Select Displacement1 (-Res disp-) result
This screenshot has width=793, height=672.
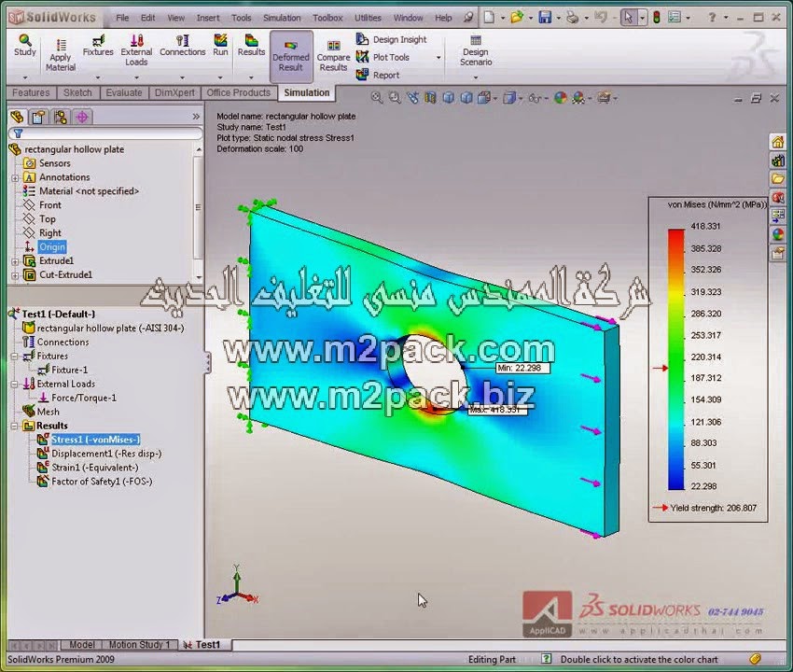[106, 454]
